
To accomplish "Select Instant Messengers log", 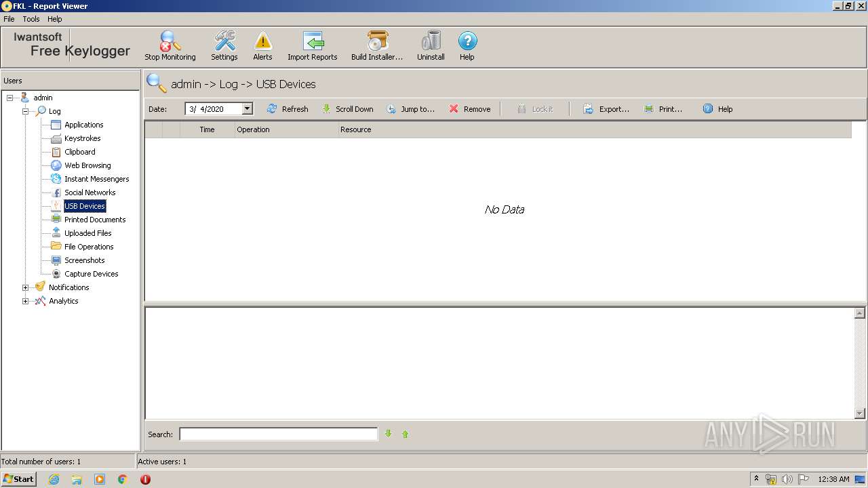I will (x=96, y=179).
